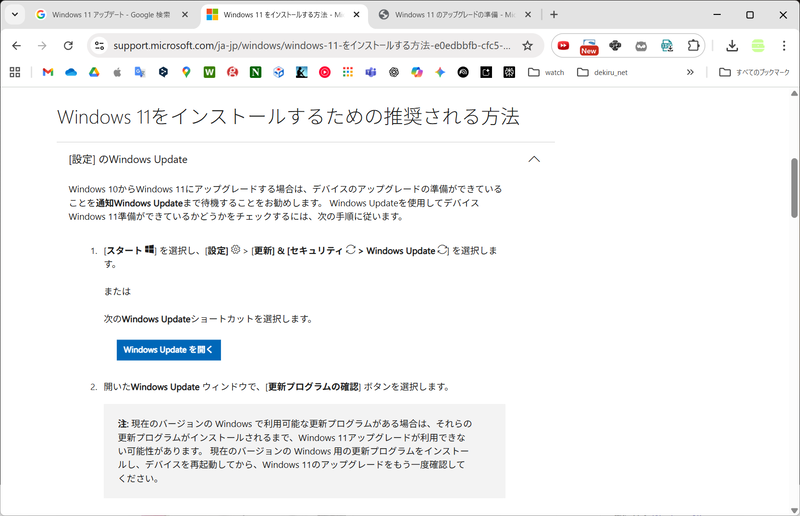Reload the current page
Screen dimensions: 800x516
68,46
